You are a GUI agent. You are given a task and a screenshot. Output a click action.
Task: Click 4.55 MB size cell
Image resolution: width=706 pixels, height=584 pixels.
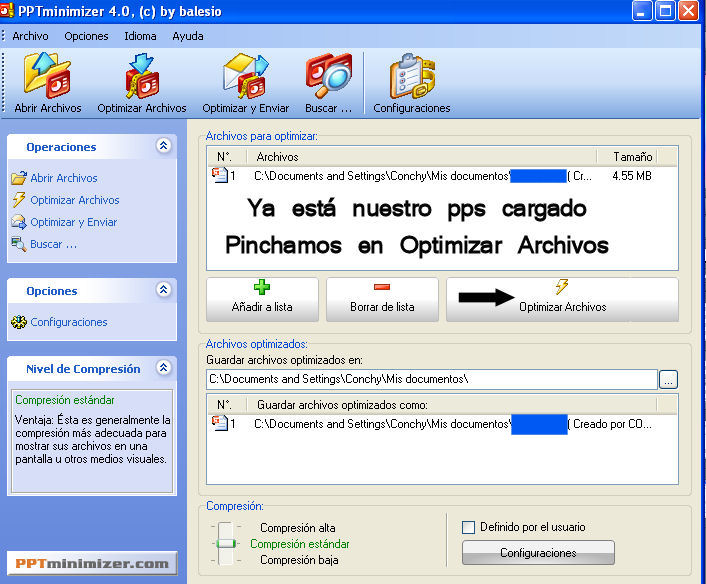coord(632,176)
